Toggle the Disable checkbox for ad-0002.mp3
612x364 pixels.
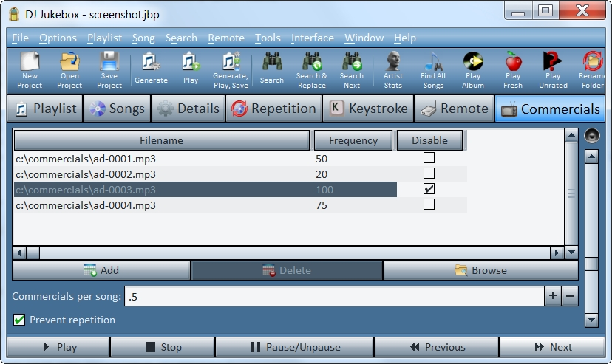click(429, 173)
